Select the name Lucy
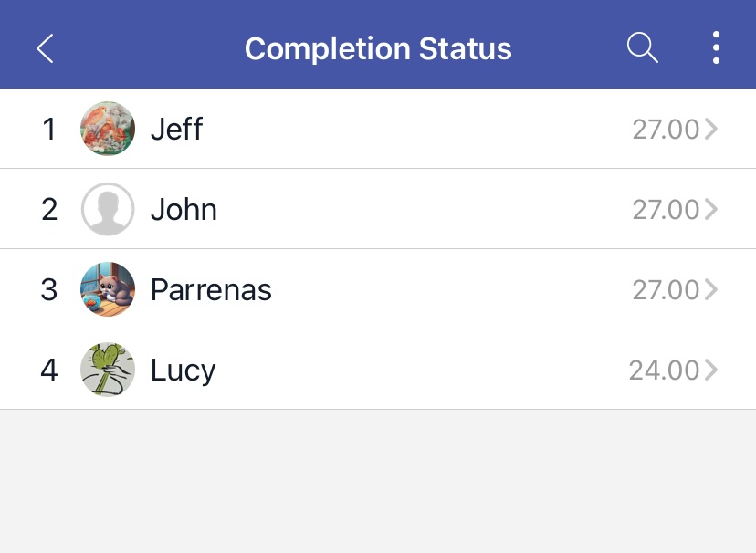 coord(183,370)
